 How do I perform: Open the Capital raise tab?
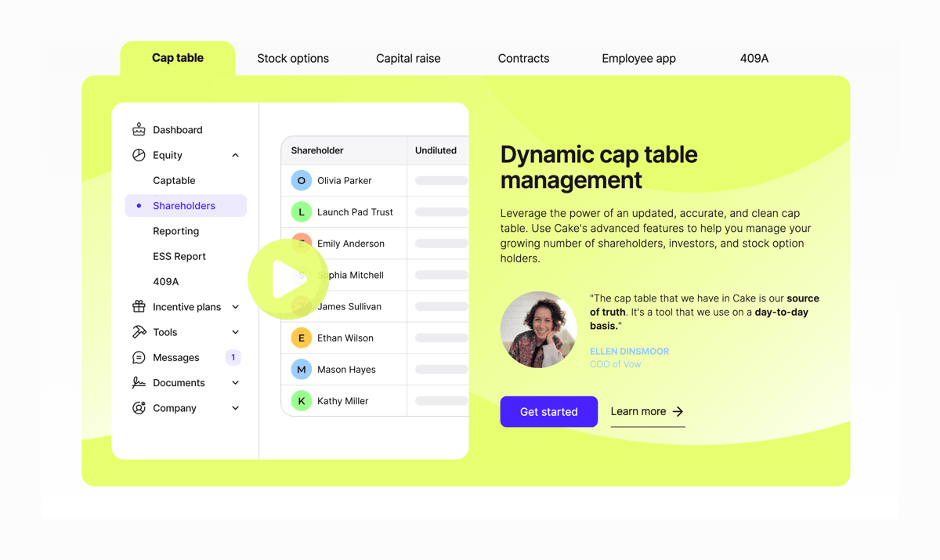click(x=408, y=58)
